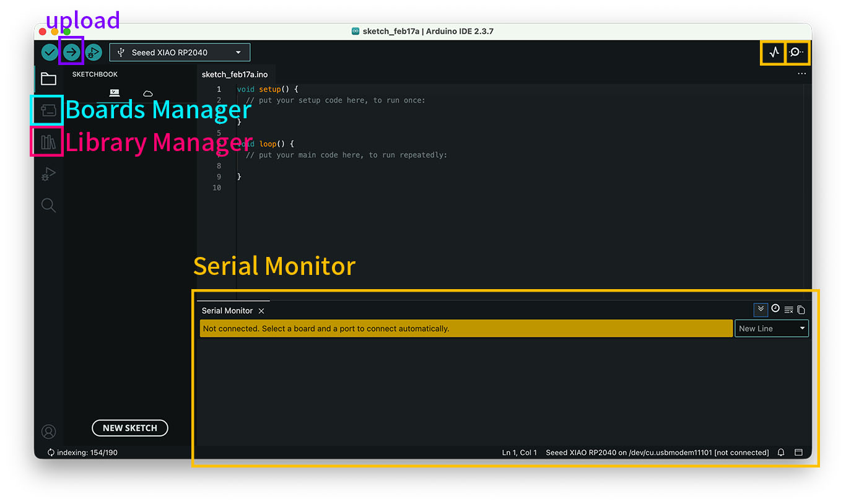Click the Verify checkmark button
The width and height of the screenshot is (846, 504).
click(x=50, y=53)
